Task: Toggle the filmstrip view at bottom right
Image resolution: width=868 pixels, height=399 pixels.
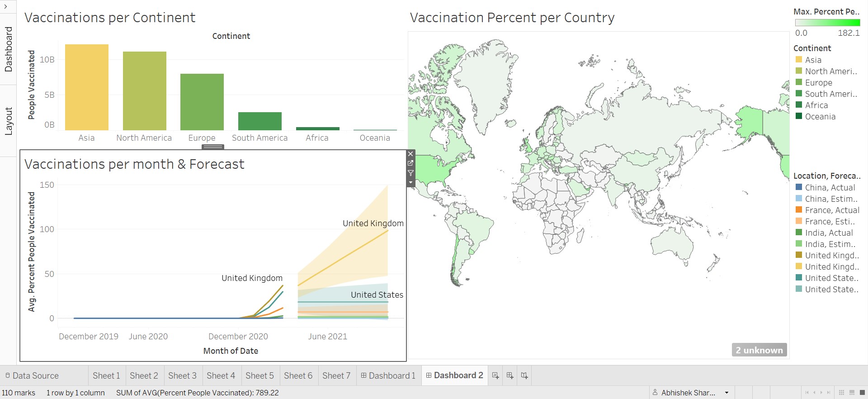Action: 852,393
